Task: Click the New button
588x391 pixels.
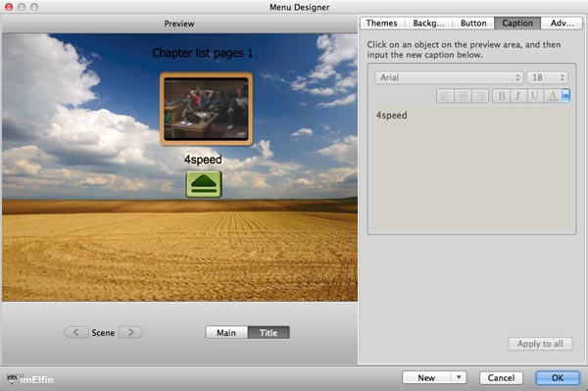Action: pos(426,377)
